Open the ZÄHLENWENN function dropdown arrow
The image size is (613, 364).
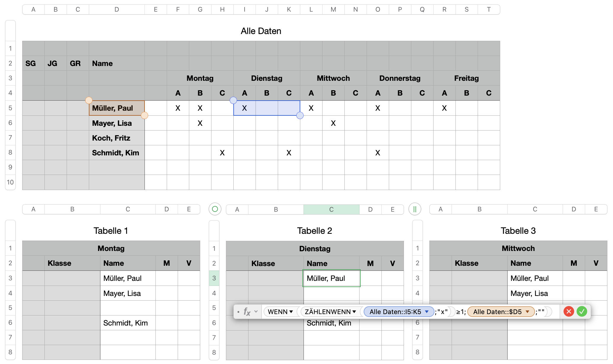[354, 312]
